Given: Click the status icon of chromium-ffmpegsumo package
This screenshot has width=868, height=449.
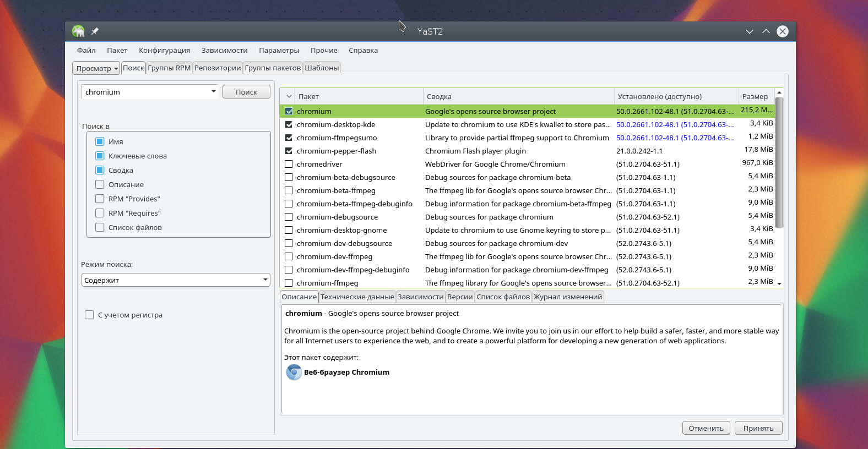Looking at the screenshot, I should tap(289, 138).
